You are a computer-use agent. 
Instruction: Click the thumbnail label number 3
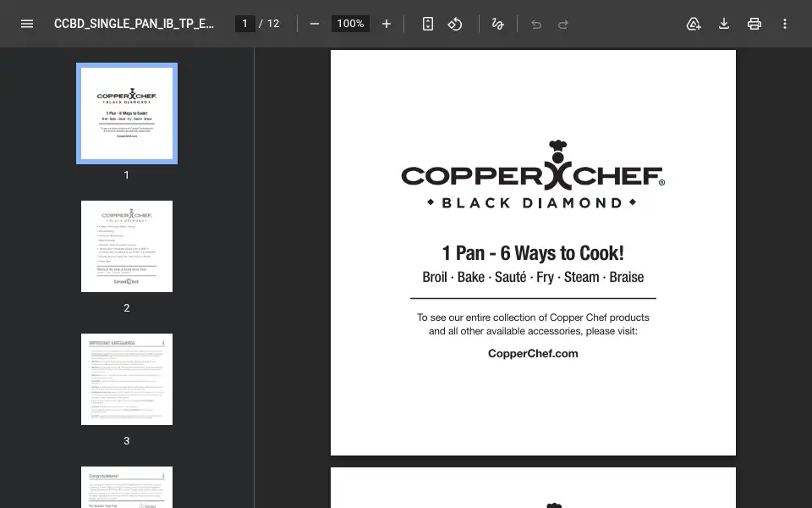tap(127, 440)
